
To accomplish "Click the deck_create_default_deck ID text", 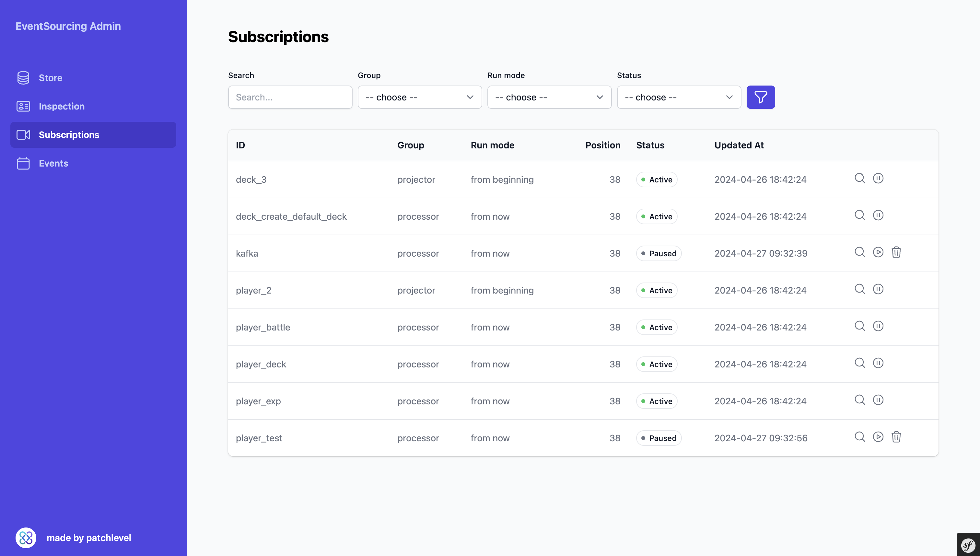I will pos(291,216).
